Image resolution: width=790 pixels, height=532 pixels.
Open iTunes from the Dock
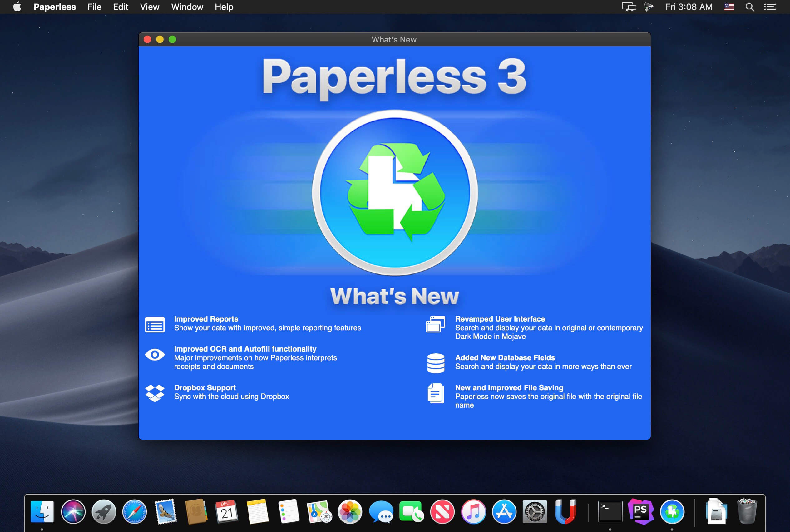click(473, 511)
